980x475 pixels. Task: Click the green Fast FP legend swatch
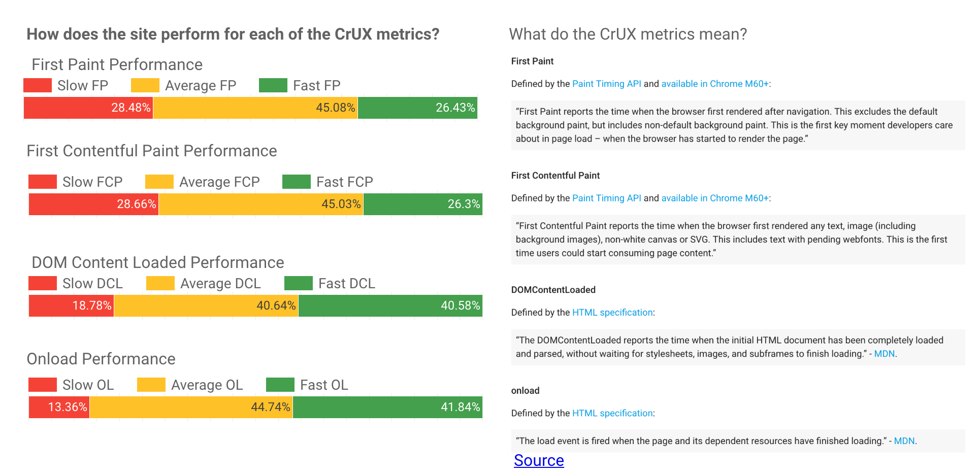coord(273,85)
